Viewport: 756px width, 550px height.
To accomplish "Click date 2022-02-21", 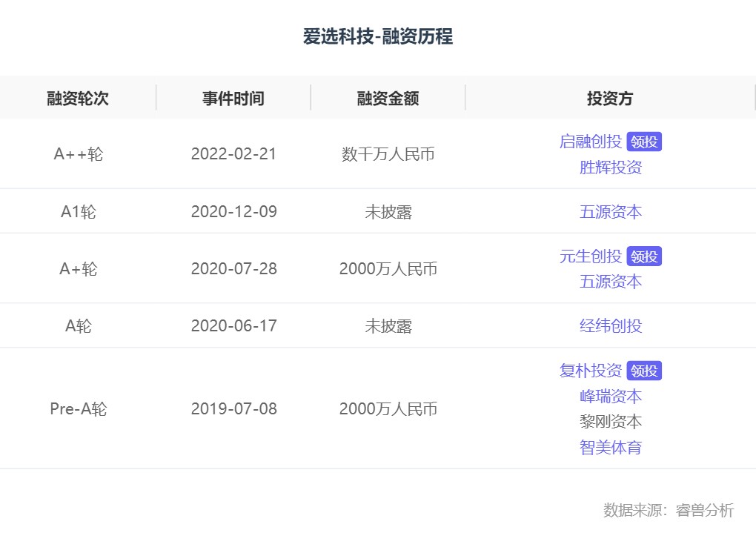I will pyautogui.click(x=233, y=154).
